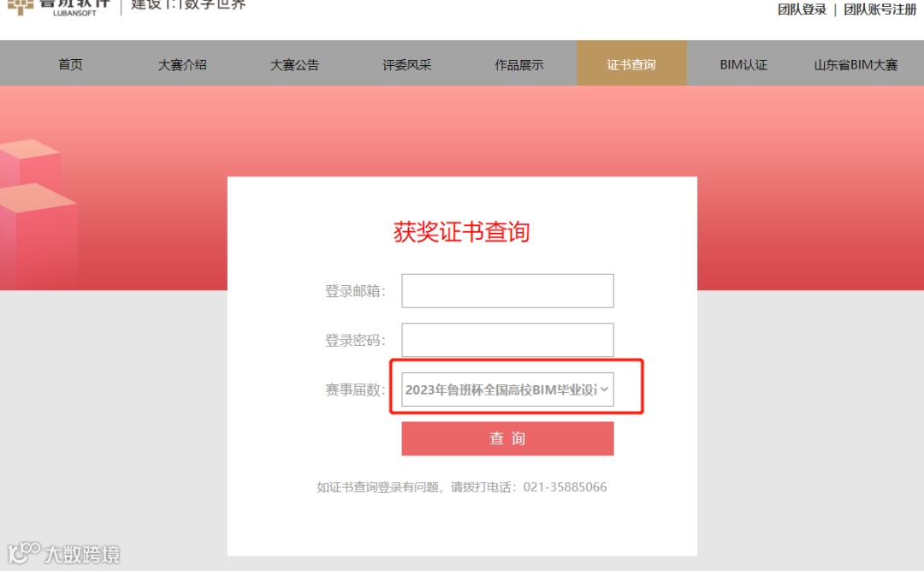
Task: Go to the 大赛公告 page
Action: [294, 64]
